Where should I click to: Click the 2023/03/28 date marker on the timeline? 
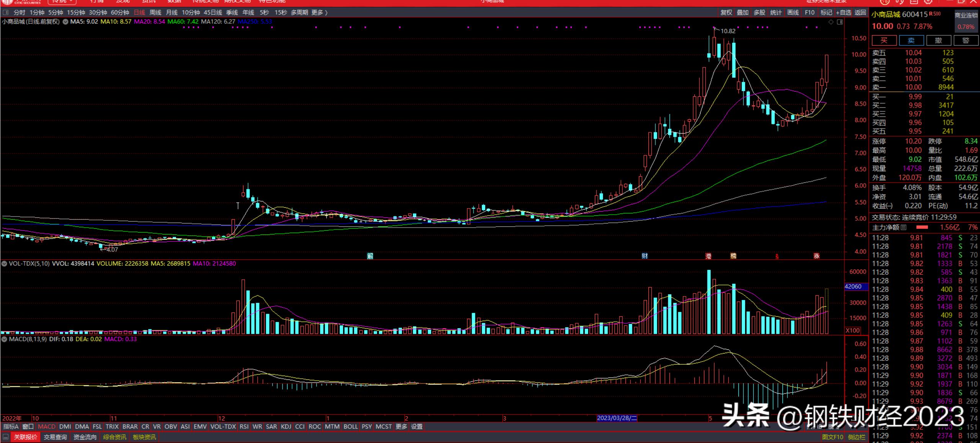(617, 418)
